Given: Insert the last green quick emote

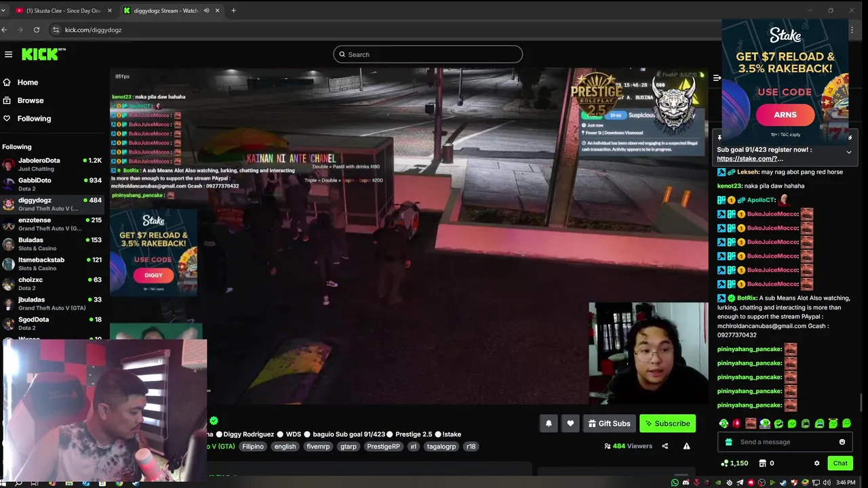Looking at the screenshot, I should pyautogui.click(x=846, y=424).
